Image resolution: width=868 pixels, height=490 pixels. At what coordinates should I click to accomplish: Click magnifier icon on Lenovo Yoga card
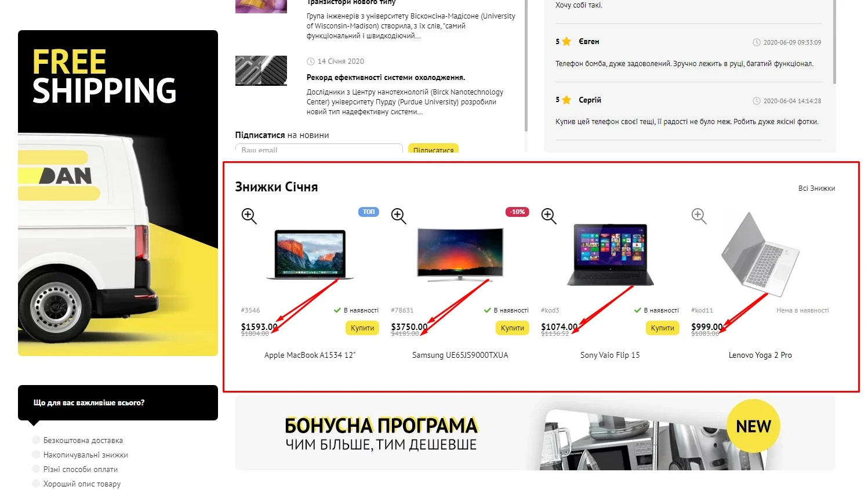pyautogui.click(x=699, y=216)
